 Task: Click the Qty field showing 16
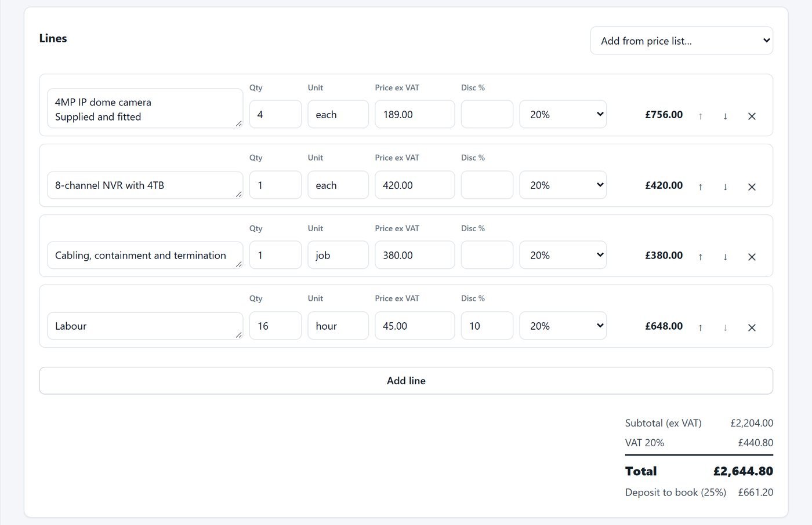coord(275,326)
